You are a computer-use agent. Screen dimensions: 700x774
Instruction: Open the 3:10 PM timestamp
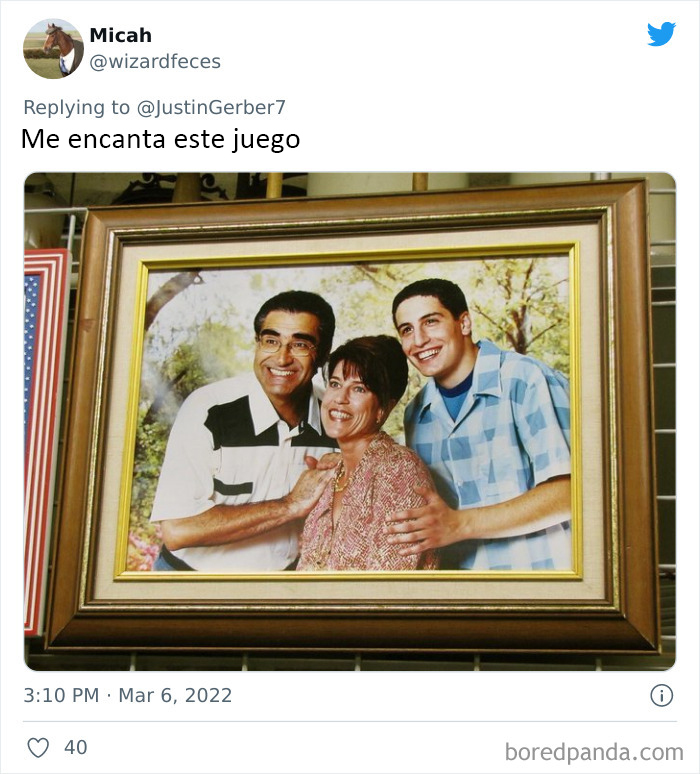point(61,696)
